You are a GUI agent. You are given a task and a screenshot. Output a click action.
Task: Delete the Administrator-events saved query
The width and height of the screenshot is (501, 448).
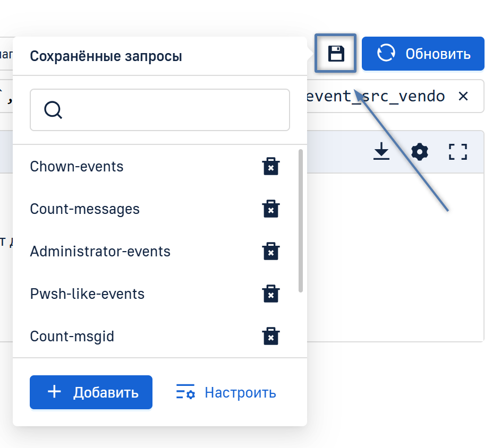271,252
